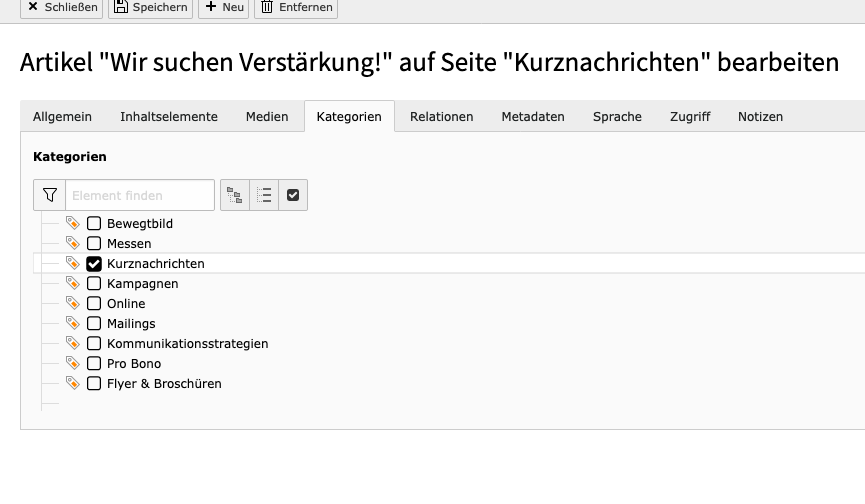
Task: Click the tag icon next to Mailings
Action: [x=72, y=323]
